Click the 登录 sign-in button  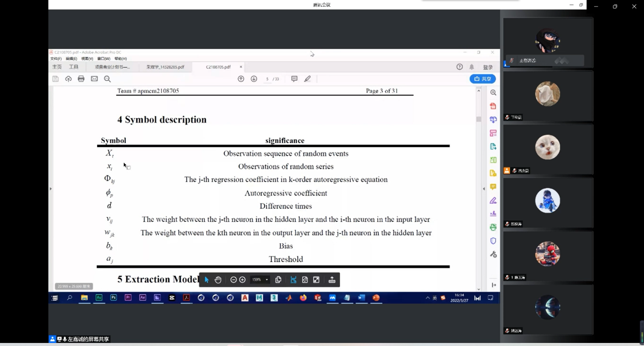pyautogui.click(x=488, y=67)
